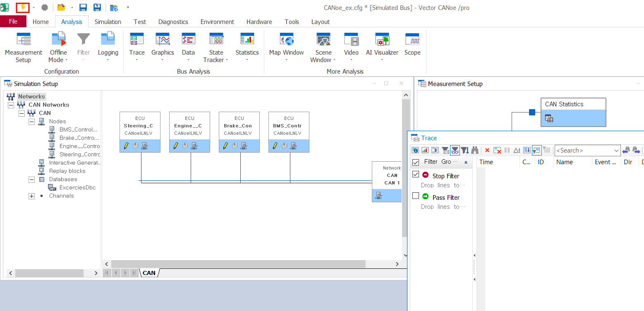The width and height of the screenshot is (644, 311).
Task: Click pencil edit icon on Steering_C ECU node
Action: click(x=126, y=146)
